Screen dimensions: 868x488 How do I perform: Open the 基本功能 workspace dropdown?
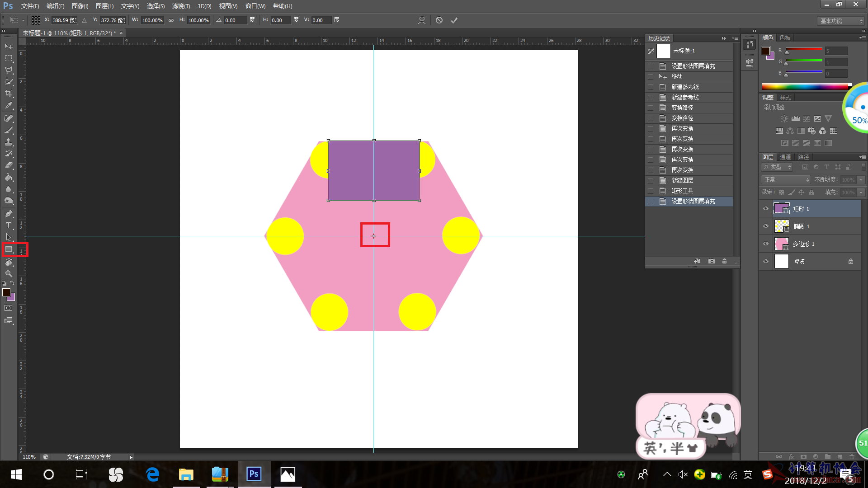[841, 21]
